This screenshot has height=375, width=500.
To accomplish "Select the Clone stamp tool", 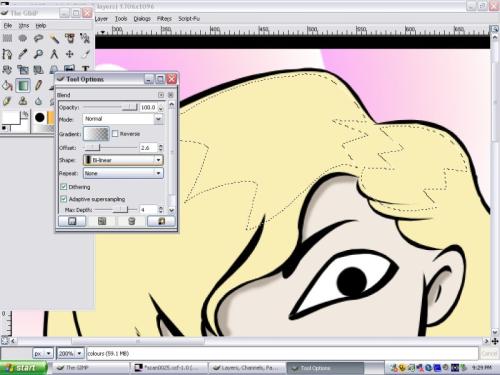I will tap(23, 101).
